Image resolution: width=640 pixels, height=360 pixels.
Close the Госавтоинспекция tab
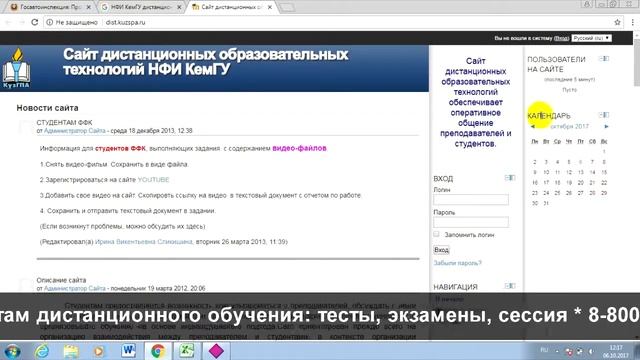click(89, 7)
